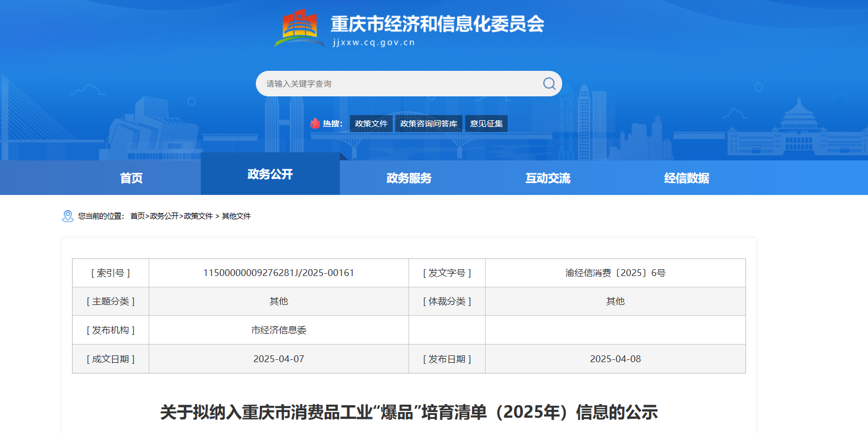Image resolution: width=868 pixels, height=433 pixels.
Task: Click the magnifier search icon
Action: click(x=549, y=84)
